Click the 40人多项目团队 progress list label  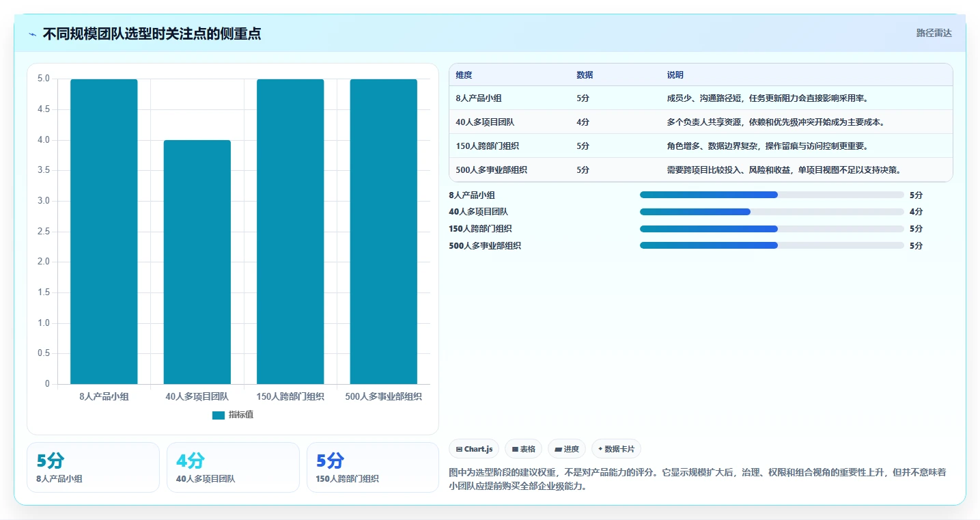(x=478, y=212)
